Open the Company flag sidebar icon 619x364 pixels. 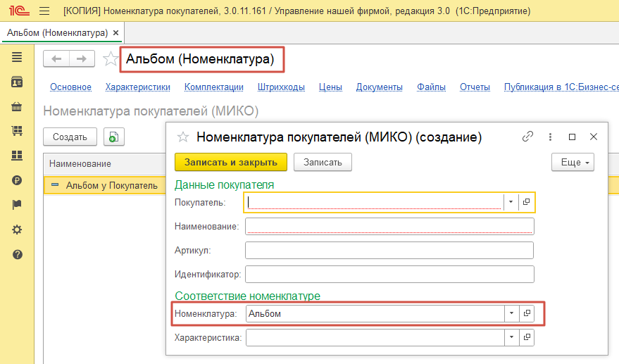pyautogui.click(x=17, y=205)
